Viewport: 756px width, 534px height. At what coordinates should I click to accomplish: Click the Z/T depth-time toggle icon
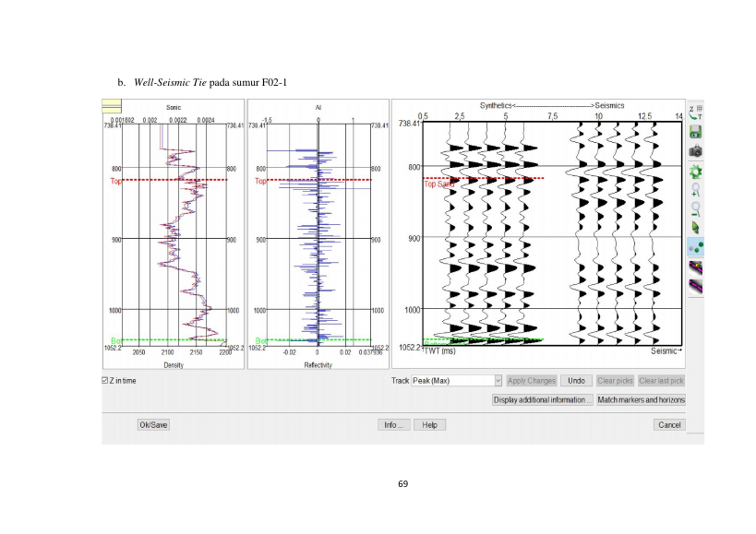pos(696,113)
